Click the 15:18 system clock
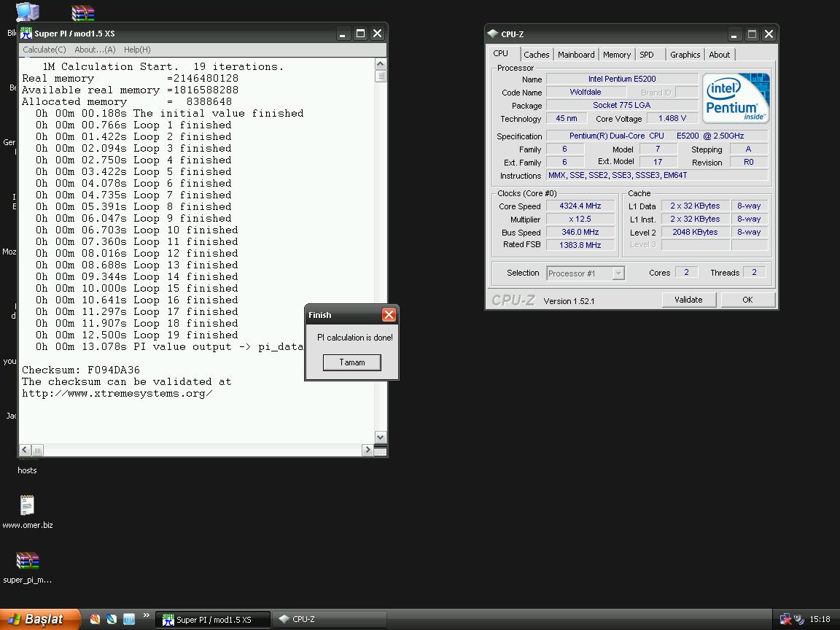Image resolution: width=840 pixels, height=630 pixels. click(820, 620)
